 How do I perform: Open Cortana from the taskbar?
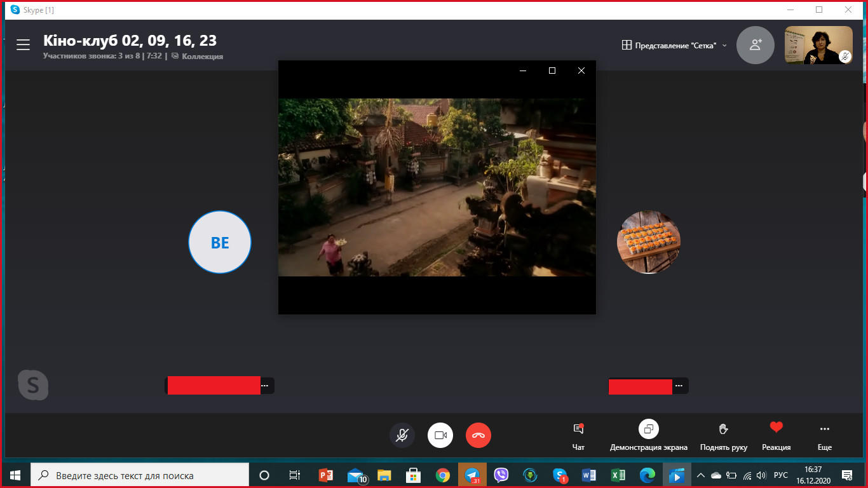(264, 475)
